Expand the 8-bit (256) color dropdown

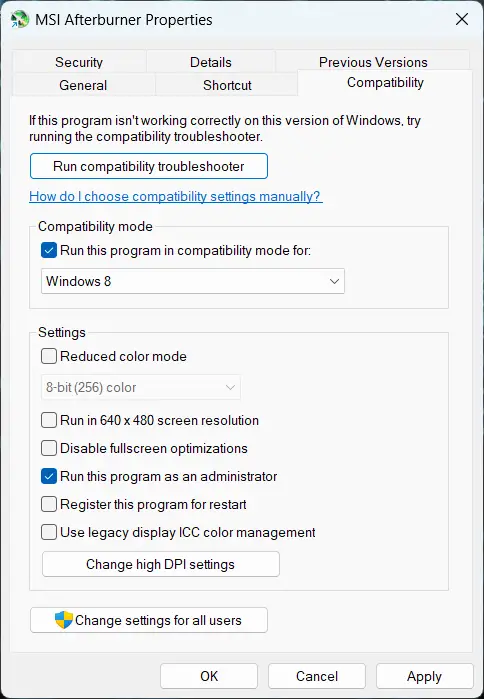pyautogui.click(x=141, y=387)
